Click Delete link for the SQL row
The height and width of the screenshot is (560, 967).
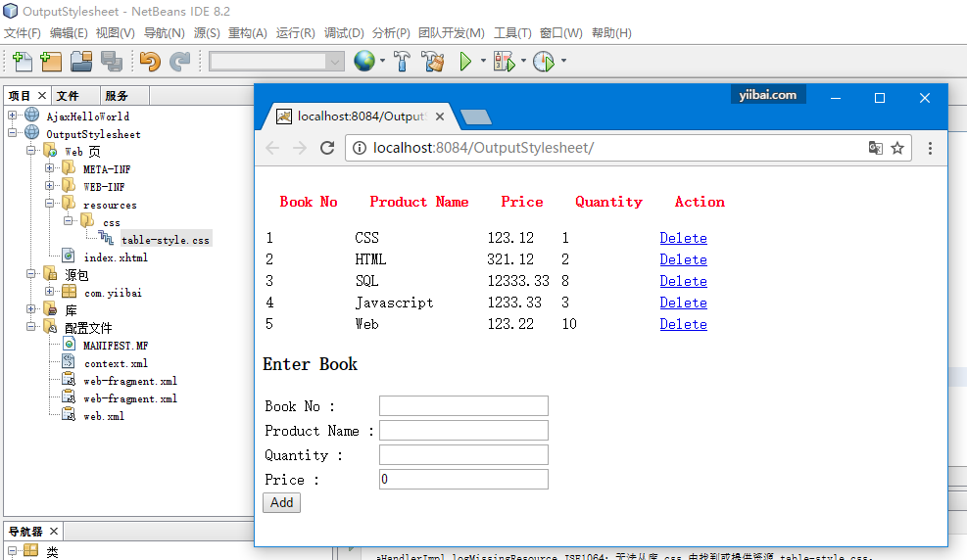[x=683, y=281]
